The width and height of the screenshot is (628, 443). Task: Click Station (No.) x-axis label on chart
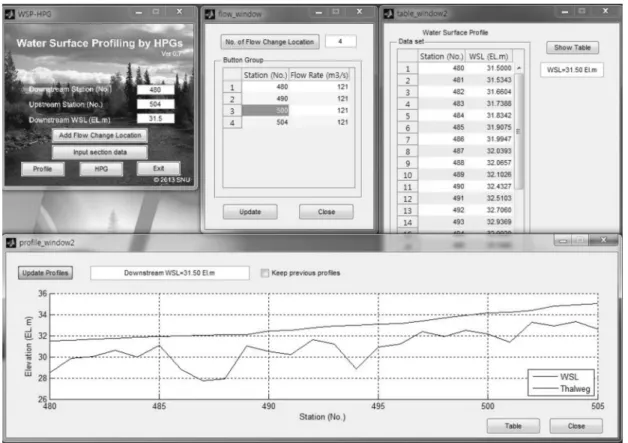click(x=322, y=417)
